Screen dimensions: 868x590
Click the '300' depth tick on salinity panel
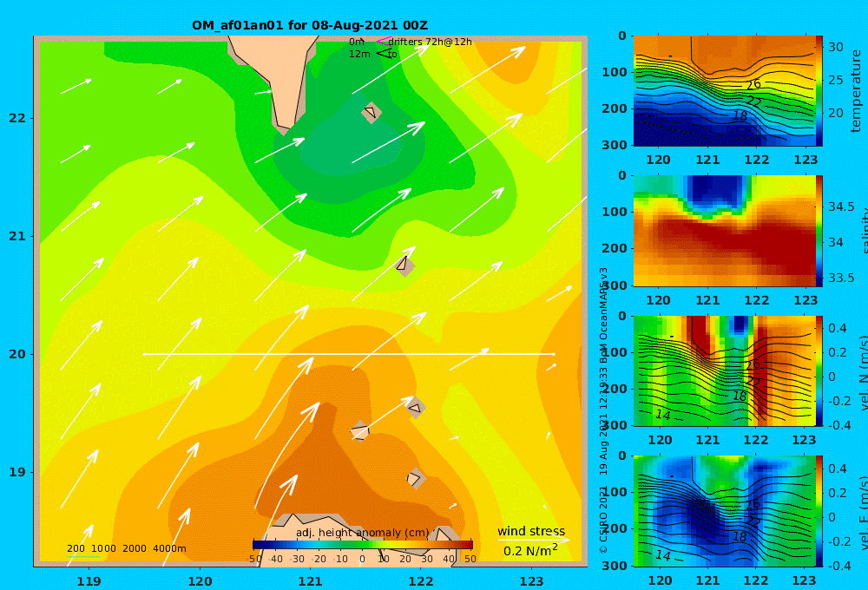[615, 285]
